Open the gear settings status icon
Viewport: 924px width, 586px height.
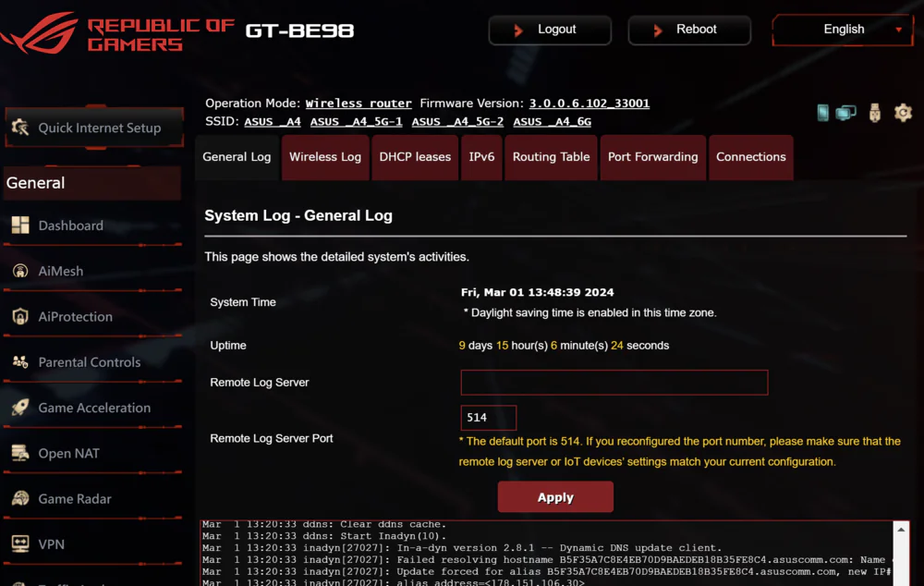[903, 112]
